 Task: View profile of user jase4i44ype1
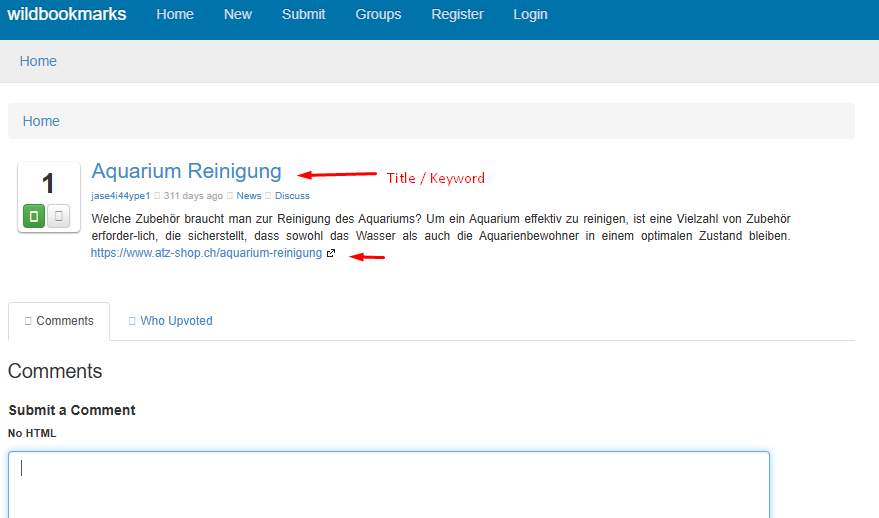tap(120, 196)
